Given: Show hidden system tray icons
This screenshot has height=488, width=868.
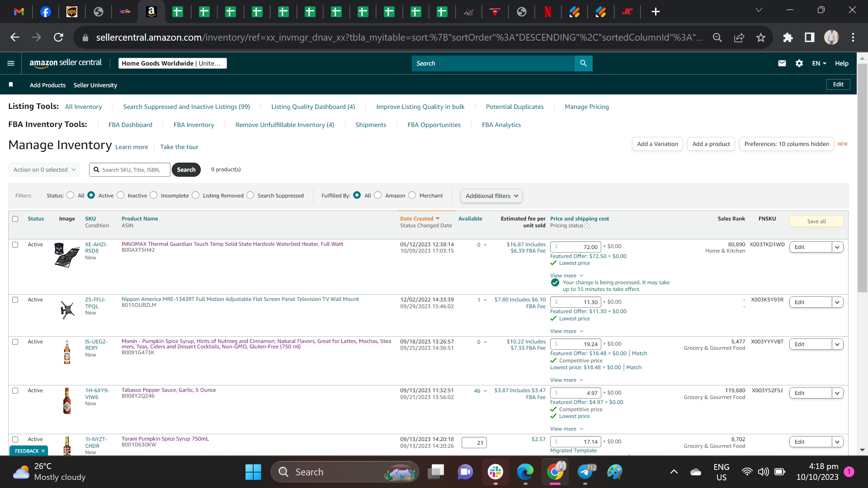Looking at the screenshot, I should [x=674, y=472].
